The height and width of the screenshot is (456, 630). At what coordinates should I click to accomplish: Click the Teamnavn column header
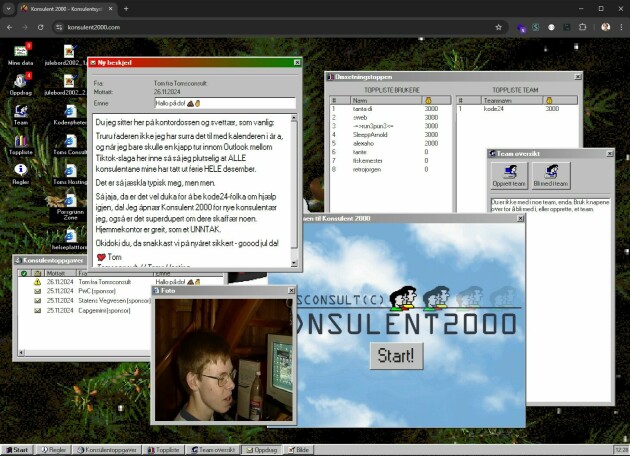click(511, 100)
